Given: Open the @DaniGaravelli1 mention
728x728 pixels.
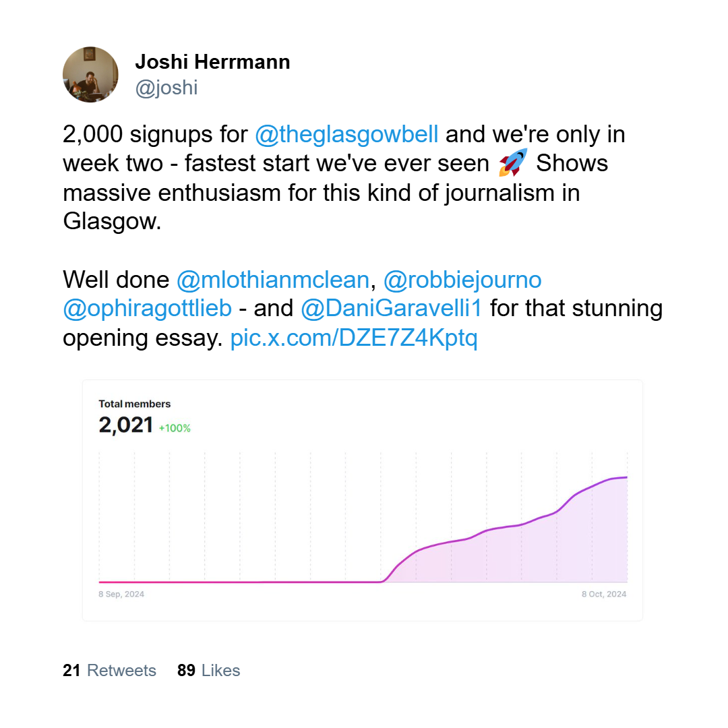Looking at the screenshot, I should 392,309.
